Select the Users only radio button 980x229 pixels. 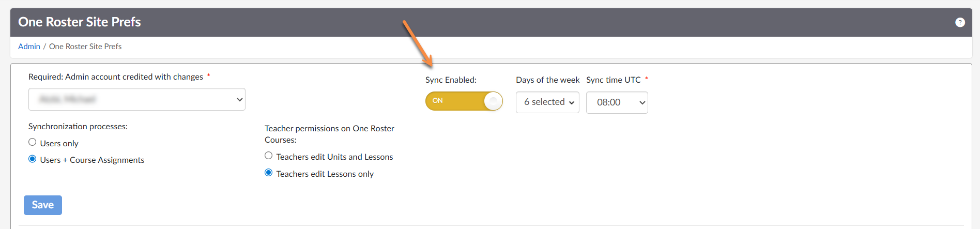pyautogui.click(x=33, y=142)
